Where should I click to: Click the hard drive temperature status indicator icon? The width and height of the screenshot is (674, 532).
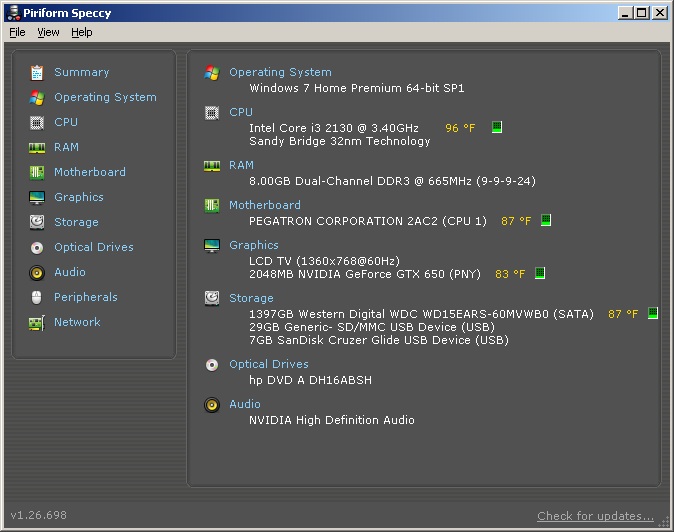pos(653,313)
